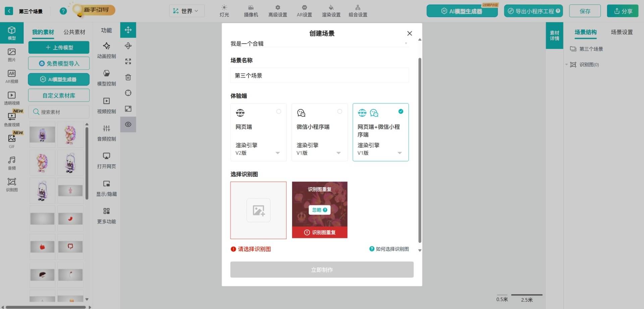Click the 免费模型导入 button
The image size is (644, 309).
coord(59,63)
